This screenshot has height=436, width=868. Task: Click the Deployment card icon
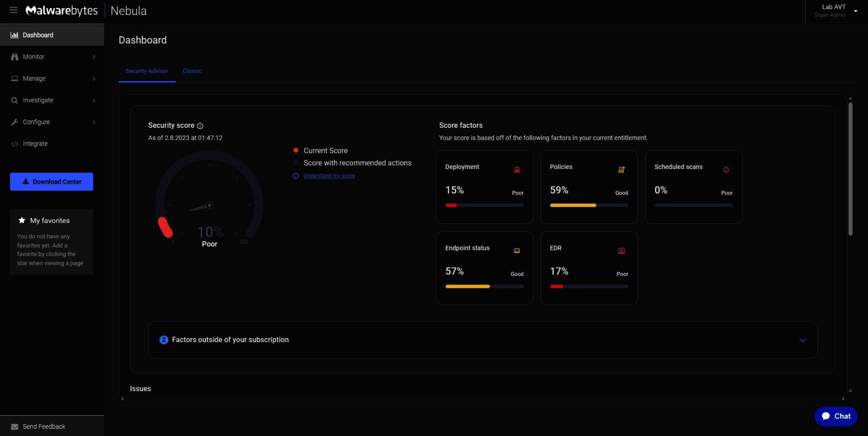[x=517, y=170]
